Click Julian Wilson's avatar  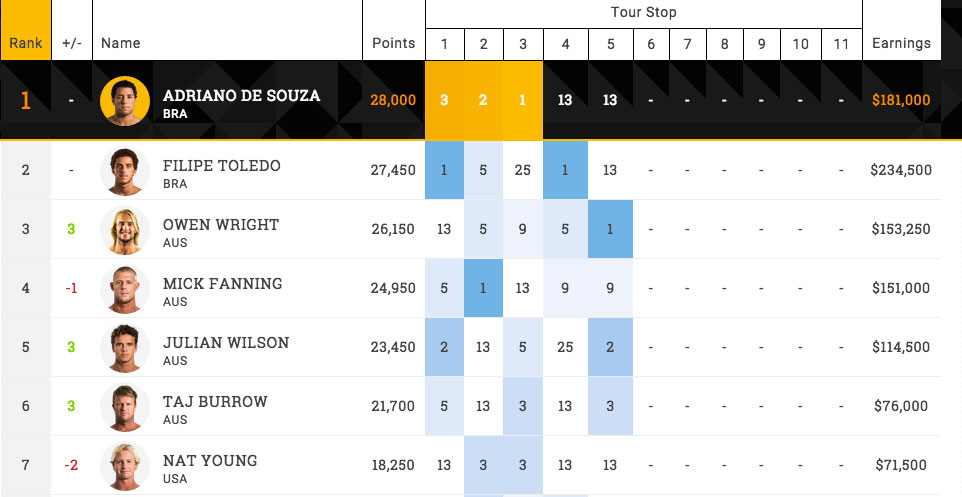[x=125, y=348]
